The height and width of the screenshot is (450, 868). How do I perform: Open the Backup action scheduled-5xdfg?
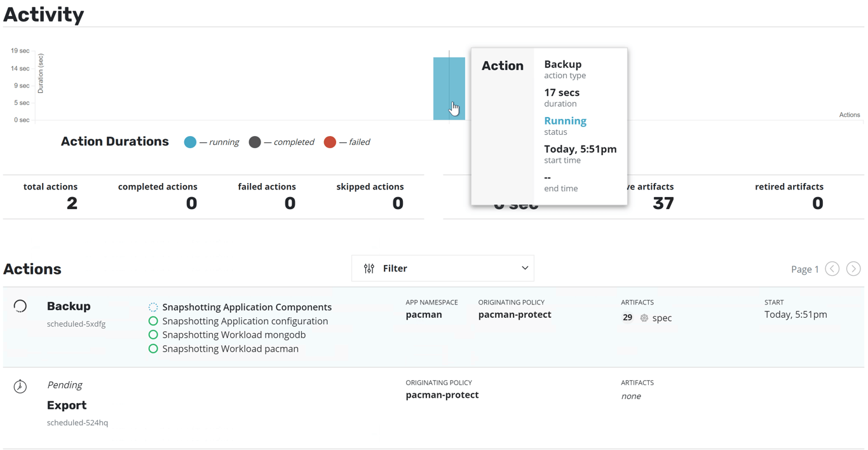(x=69, y=306)
